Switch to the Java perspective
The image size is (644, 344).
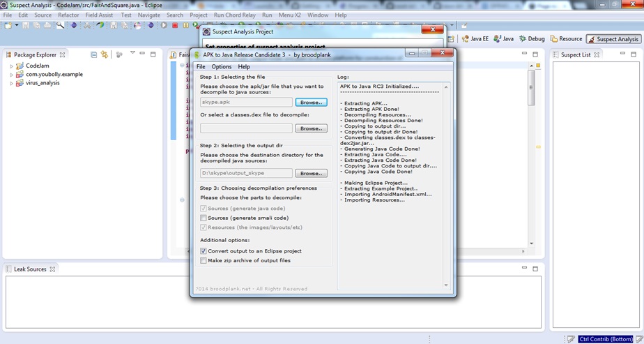503,38
